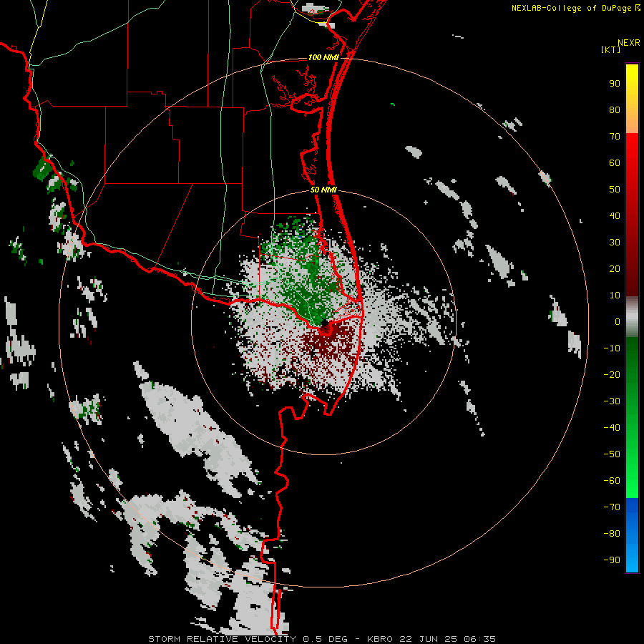Click the positive 50 scale value
Screen dimensions: 644x644
[615, 190]
